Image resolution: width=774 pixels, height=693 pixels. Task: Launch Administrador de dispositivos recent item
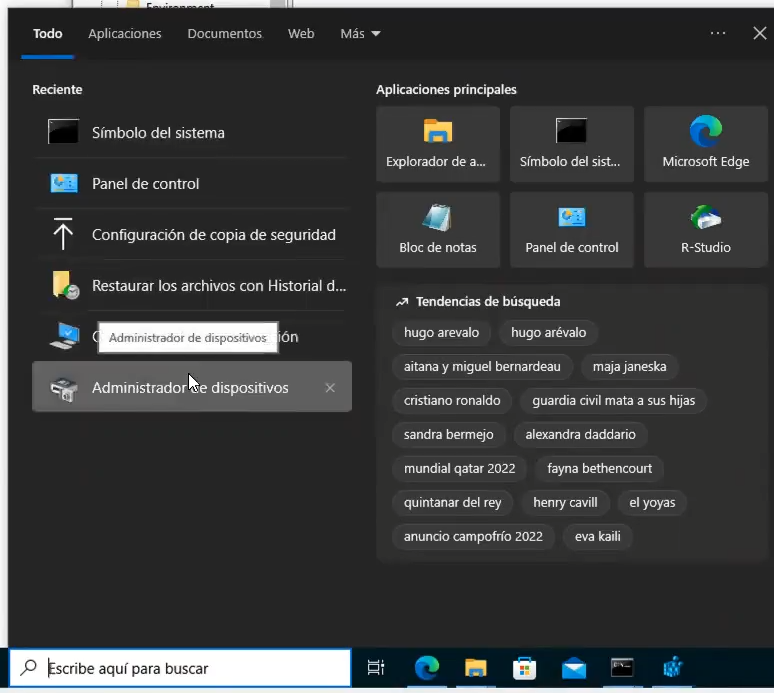click(x=192, y=387)
